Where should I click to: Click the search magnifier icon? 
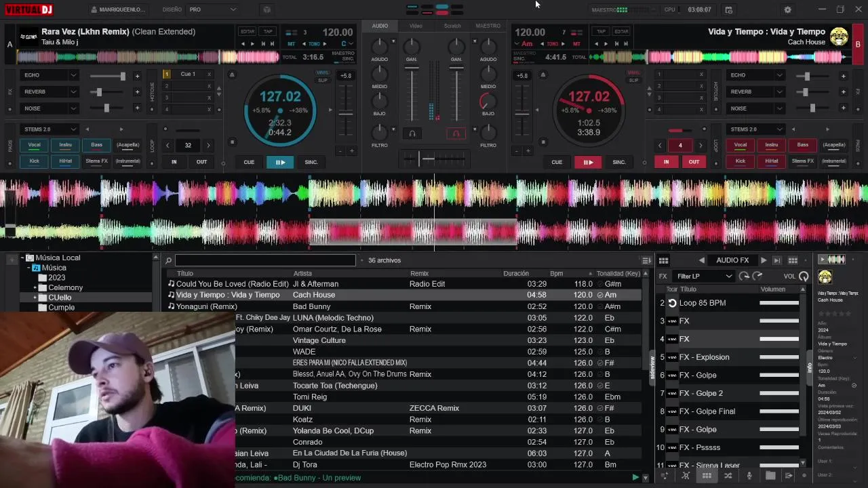pyautogui.click(x=169, y=261)
